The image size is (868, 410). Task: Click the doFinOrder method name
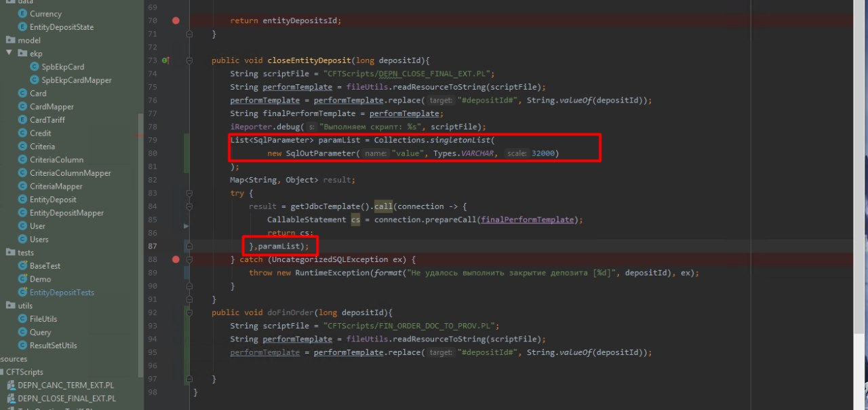click(x=290, y=312)
